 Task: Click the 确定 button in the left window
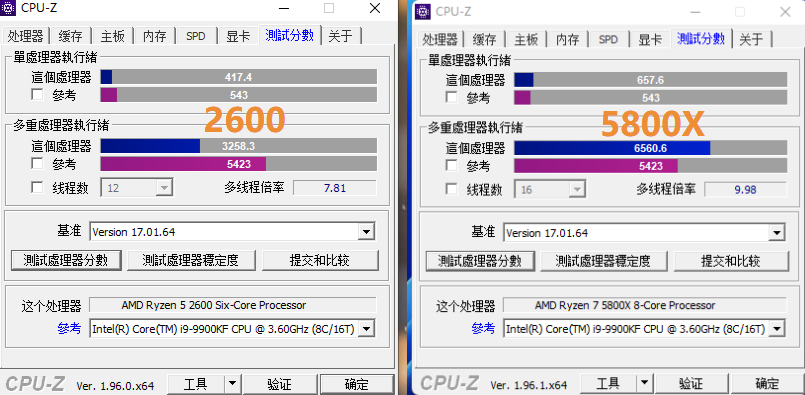click(357, 384)
